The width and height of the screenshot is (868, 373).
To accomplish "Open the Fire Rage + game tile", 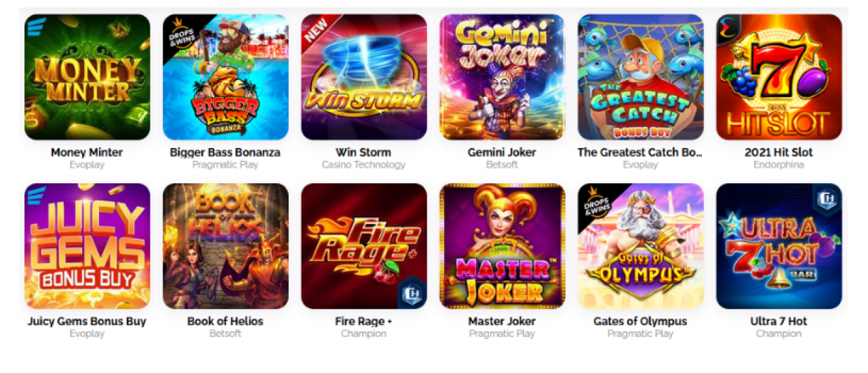I will pos(364,246).
